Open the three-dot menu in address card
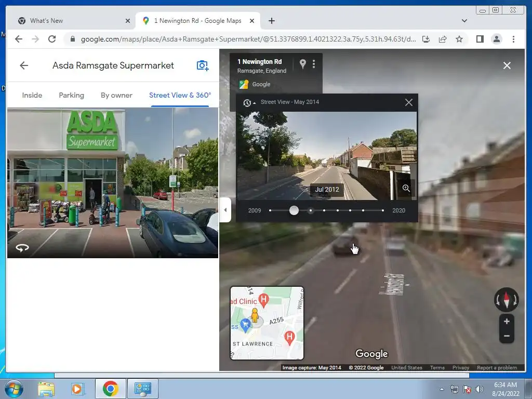 click(314, 64)
